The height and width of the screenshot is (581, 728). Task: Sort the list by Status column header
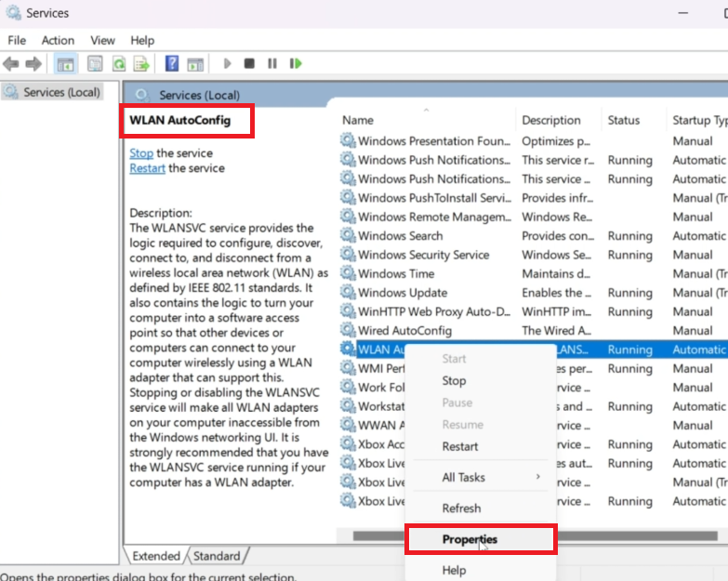point(624,120)
